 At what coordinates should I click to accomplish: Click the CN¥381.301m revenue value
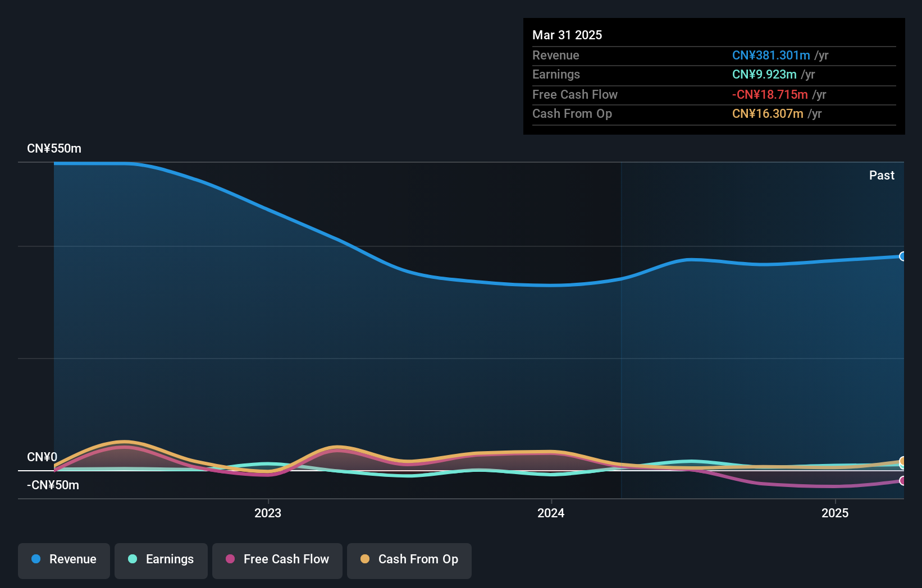(771, 56)
